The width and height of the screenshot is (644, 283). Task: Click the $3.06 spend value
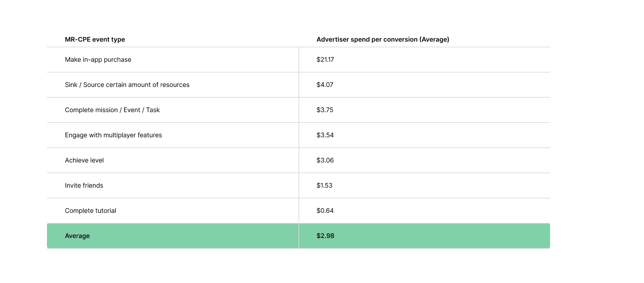325,160
